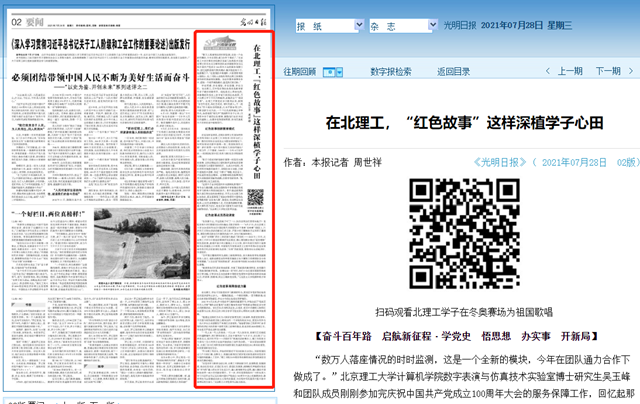Image resolution: width=640 pixels, height=404 pixels.
Task: Go to next issue via 下一期
Action: pyautogui.click(x=608, y=71)
